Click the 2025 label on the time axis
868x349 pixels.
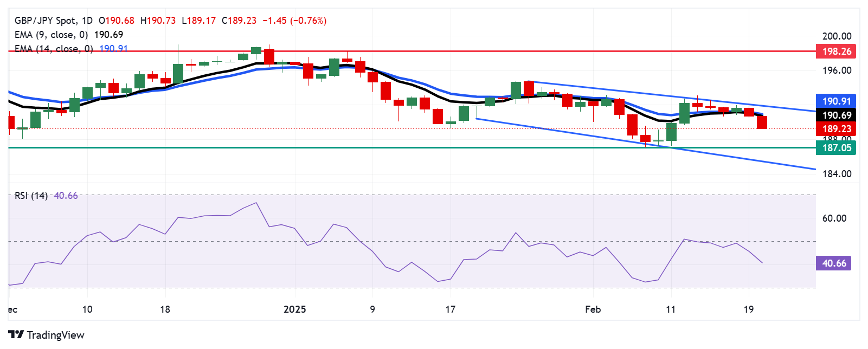(x=295, y=309)
